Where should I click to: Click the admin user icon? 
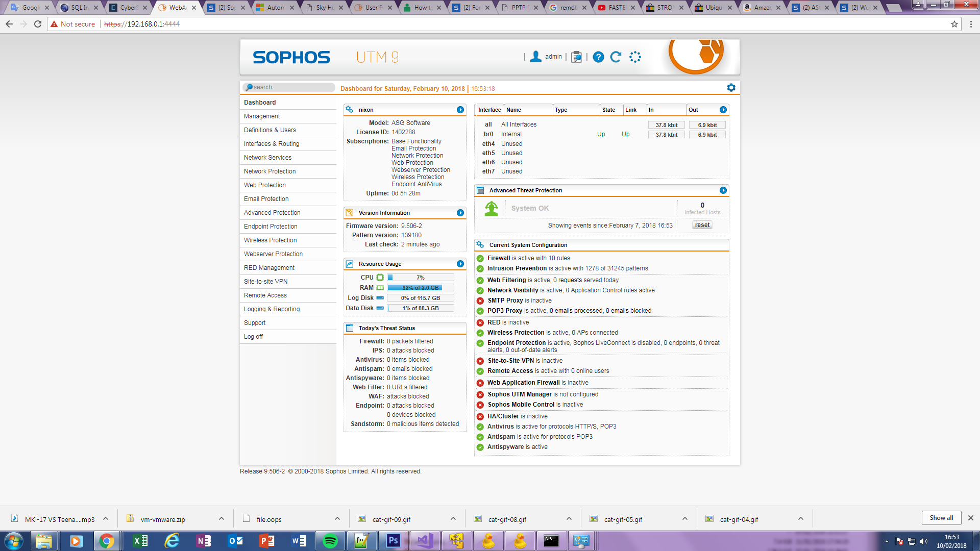click(x=535, y=57)
